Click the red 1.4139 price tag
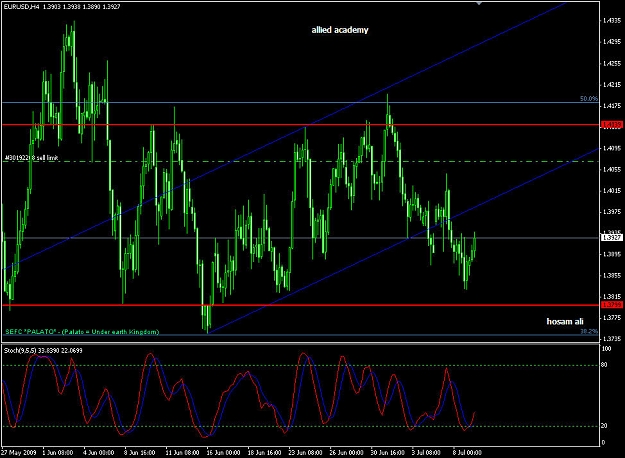 [611, 125]
